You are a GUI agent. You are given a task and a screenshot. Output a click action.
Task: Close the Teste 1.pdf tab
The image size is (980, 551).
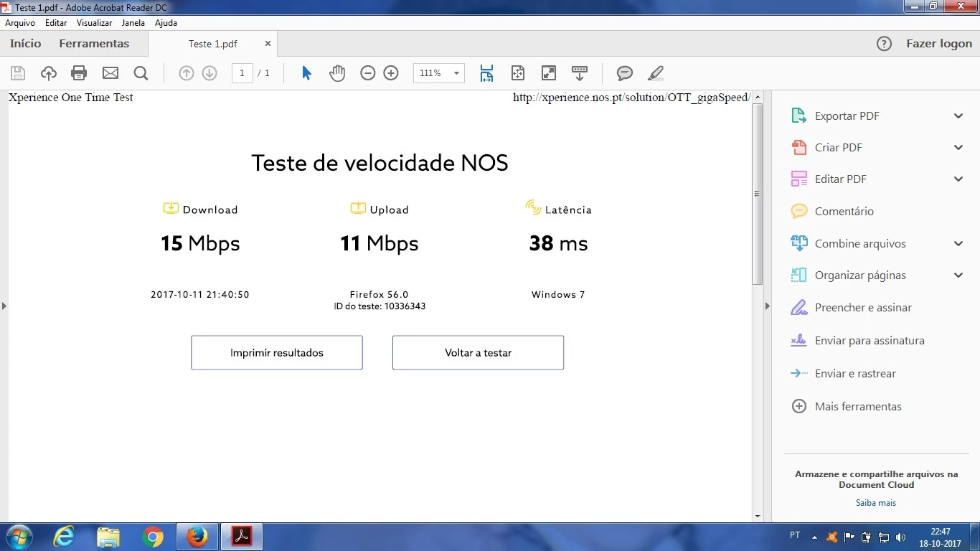pos(268,44)
